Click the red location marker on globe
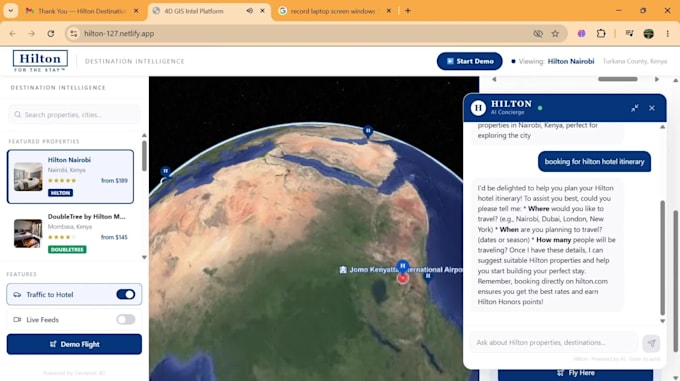 (403, 278)
